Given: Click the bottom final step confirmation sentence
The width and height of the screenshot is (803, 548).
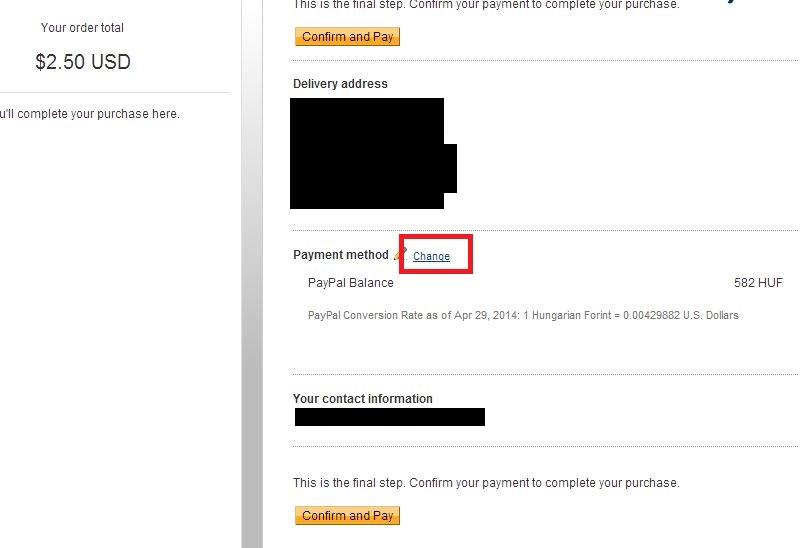Looking at the screenshot, I should 486,483.
